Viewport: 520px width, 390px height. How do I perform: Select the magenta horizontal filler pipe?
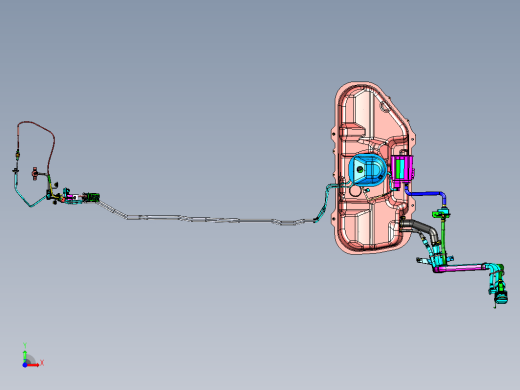click(x=460, y=268)
